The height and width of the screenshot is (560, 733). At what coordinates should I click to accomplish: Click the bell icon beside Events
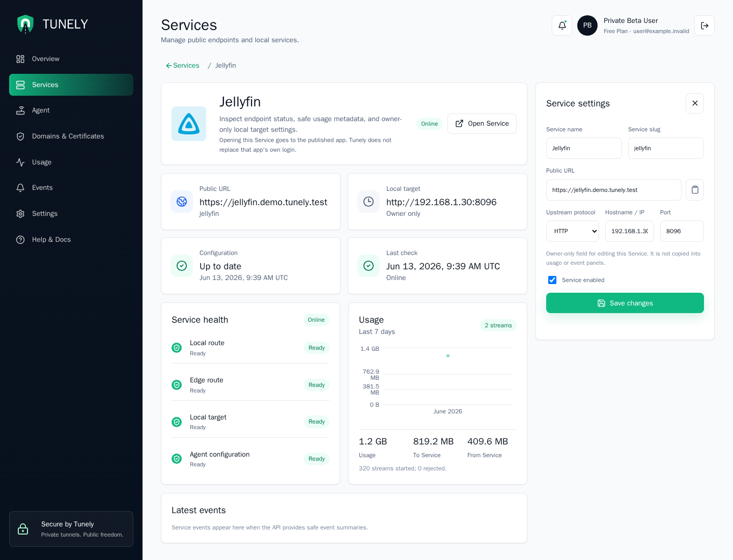point(20,188)
